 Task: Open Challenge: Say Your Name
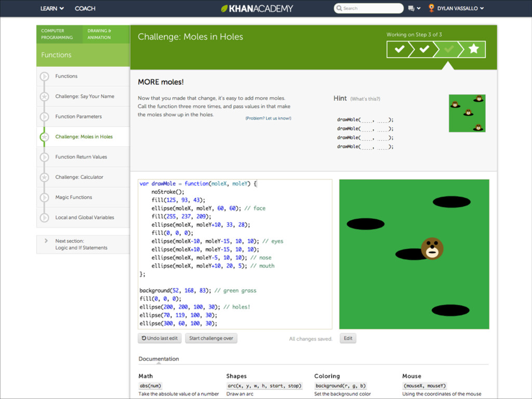click(x=85, y=96)
